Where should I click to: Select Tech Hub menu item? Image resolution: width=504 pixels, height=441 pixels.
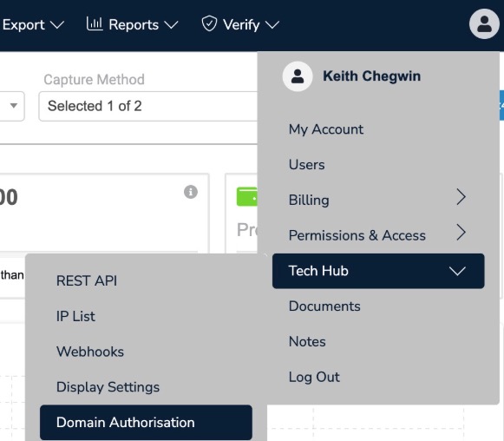click(378, 271)
